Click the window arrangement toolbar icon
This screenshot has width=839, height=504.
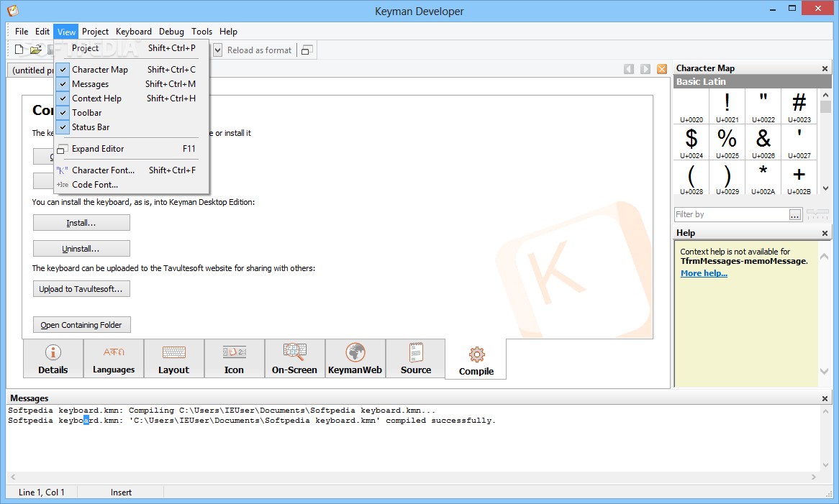pyautogui.click(x=307, y=50)
